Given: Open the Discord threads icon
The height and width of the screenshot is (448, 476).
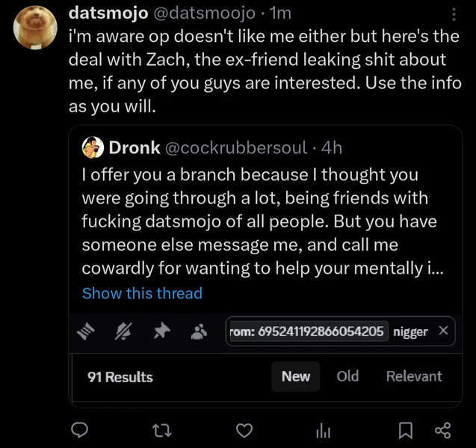Looking at the screenshot, I should [x=88, y=332].
